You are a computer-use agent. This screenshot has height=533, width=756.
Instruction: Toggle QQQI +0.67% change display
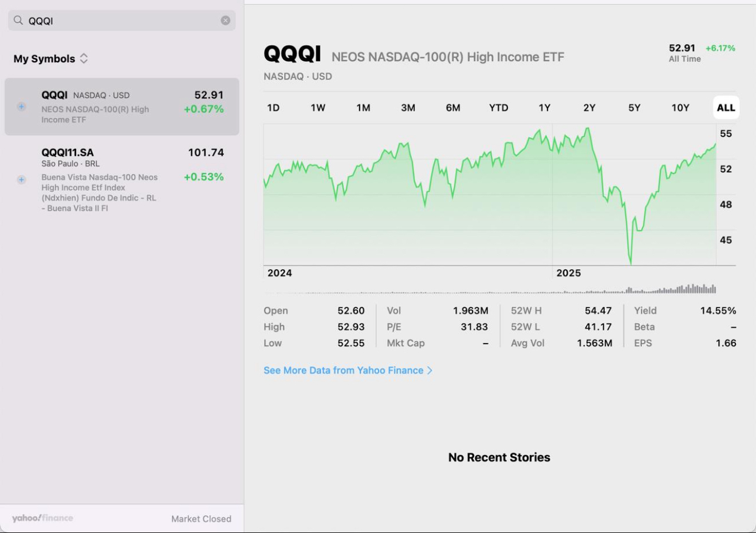pyautogui.click(x=204, y=109)
